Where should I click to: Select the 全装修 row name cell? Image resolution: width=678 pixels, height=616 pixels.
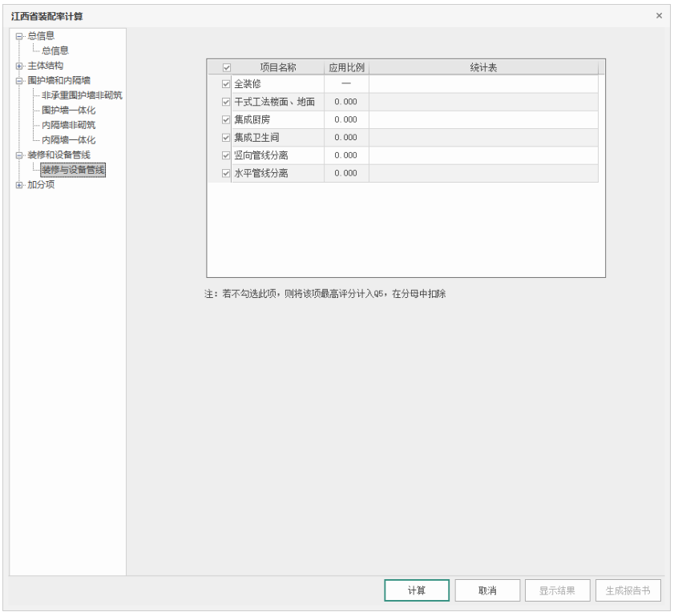pos(278,84)
